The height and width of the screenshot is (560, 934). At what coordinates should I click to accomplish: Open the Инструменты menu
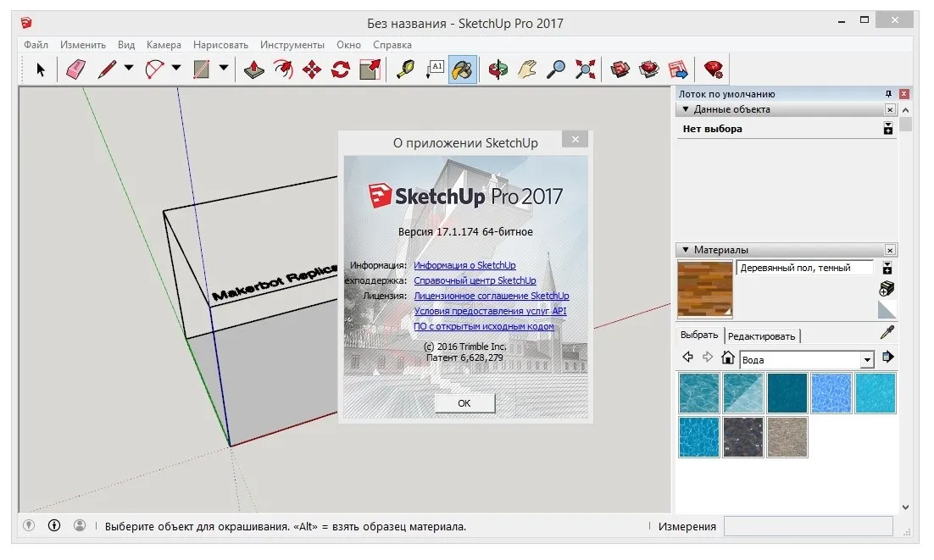[292, 45]
